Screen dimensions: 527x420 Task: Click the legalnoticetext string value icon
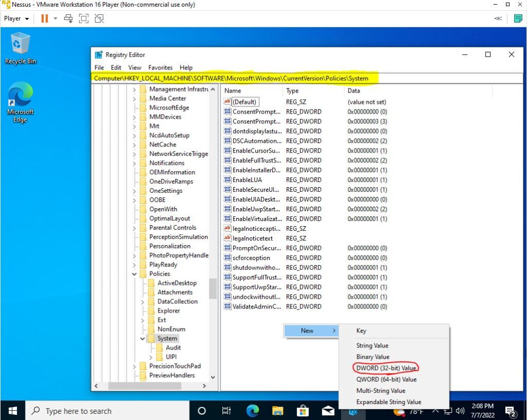pos(227,238)
